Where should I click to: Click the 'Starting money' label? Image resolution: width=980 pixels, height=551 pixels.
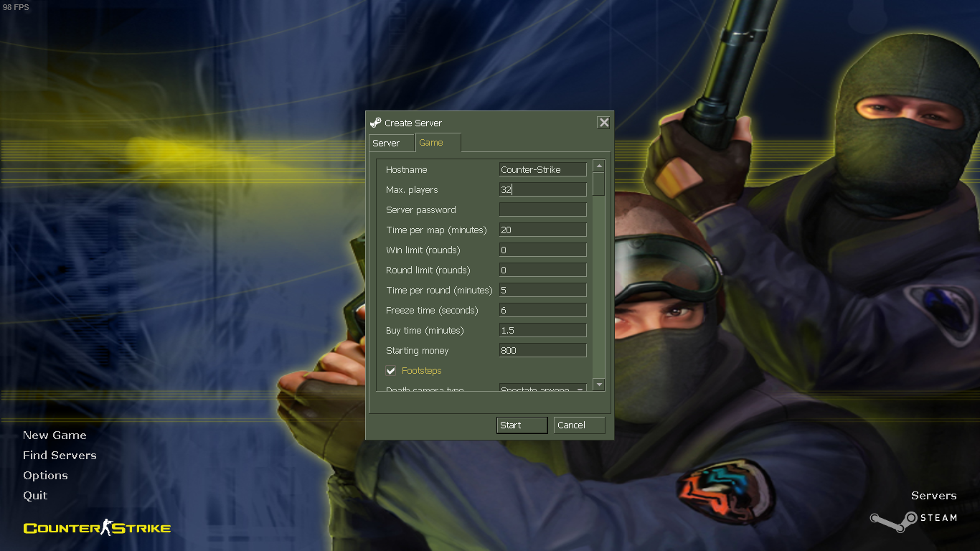click(x=418, y=351)
